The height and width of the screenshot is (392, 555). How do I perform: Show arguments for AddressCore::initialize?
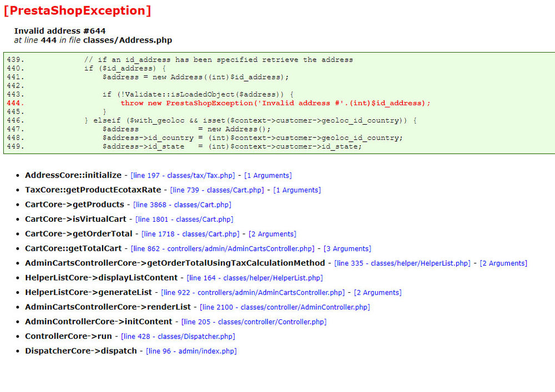click(x=268, y=176)
